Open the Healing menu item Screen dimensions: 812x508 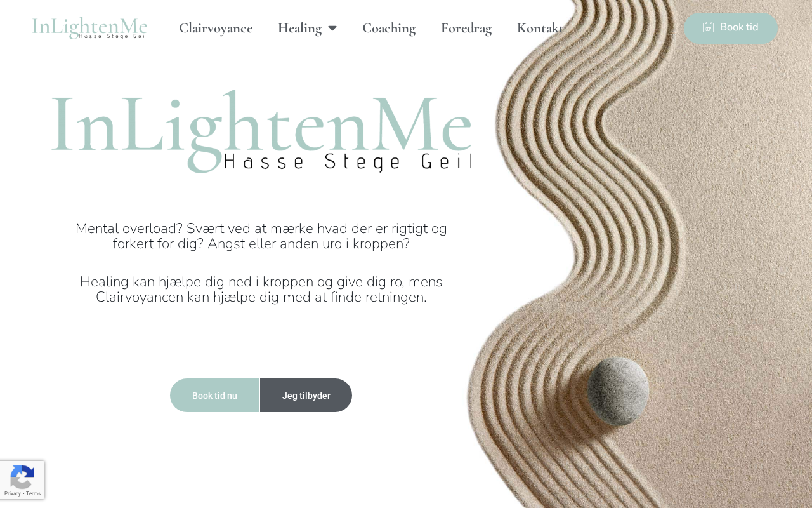pyautogui.click(x=299, y=28)
